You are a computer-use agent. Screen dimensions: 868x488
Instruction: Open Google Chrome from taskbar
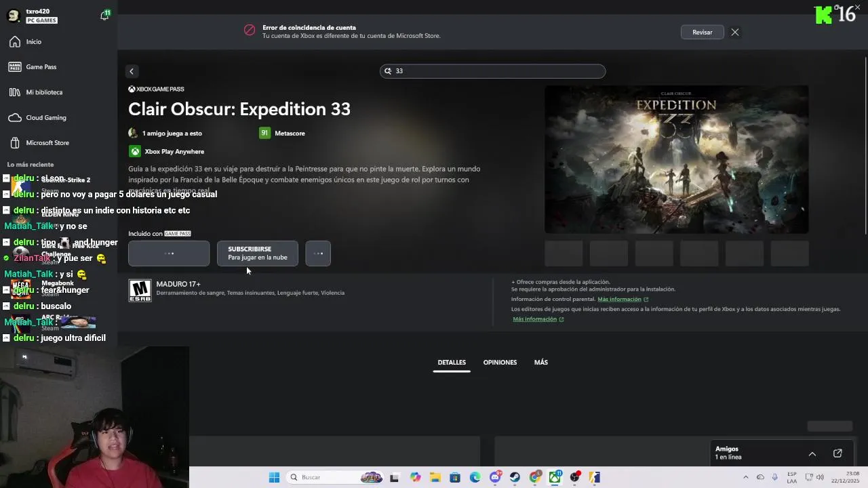535,477
